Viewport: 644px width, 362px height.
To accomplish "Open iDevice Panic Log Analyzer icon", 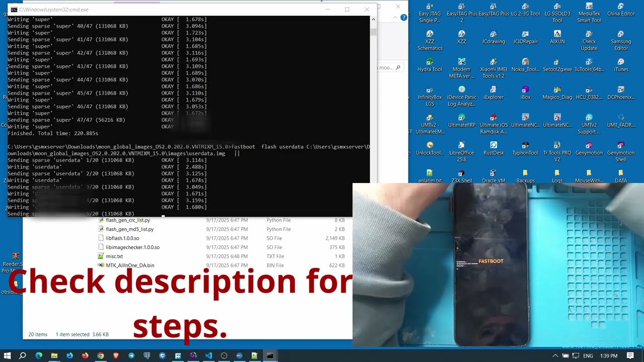I will pos(461,96).
